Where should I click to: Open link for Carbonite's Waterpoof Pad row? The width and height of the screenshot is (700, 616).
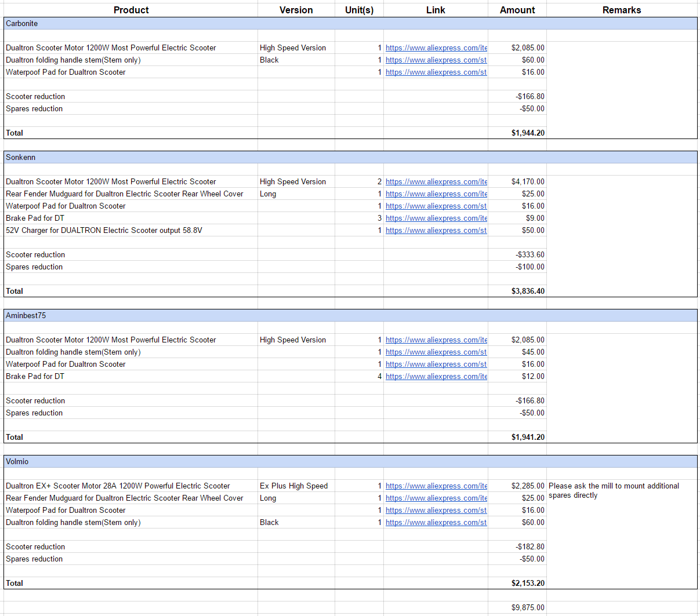(x=436, y=72)
